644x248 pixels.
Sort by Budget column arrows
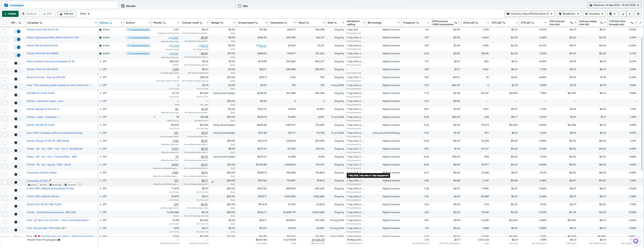point(222,23)
